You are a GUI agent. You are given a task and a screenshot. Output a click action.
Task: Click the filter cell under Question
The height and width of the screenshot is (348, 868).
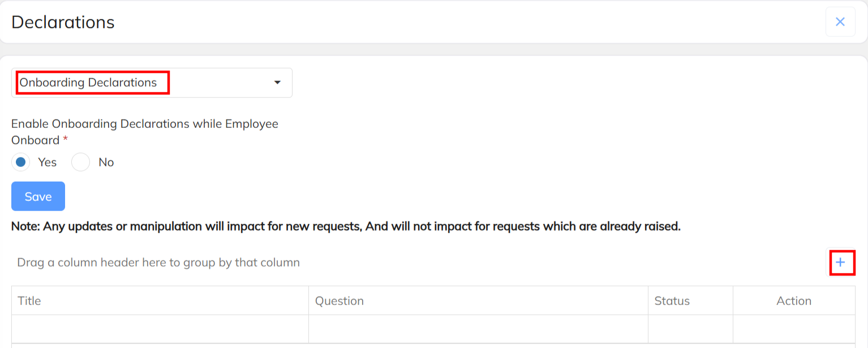478,329
